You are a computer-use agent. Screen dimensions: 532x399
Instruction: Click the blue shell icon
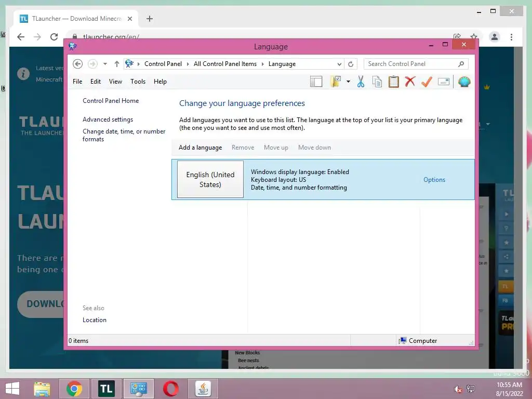point(464,82)
